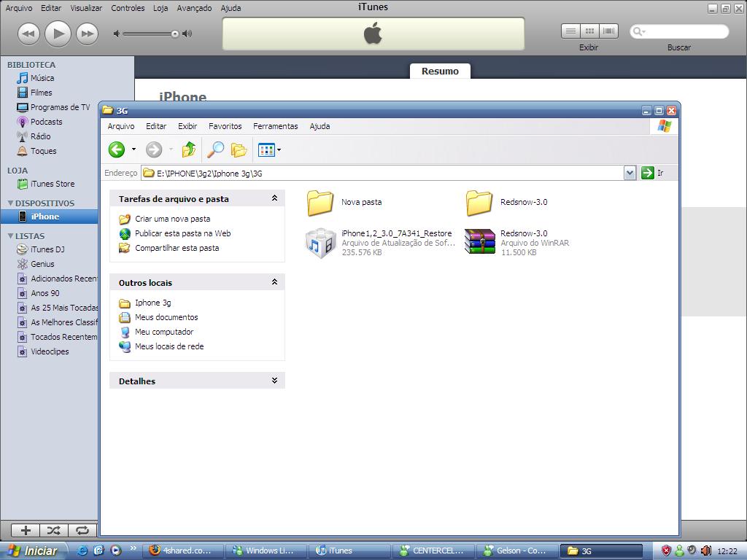Switch to the iTunes taskbar button

[x=349, y=551]
